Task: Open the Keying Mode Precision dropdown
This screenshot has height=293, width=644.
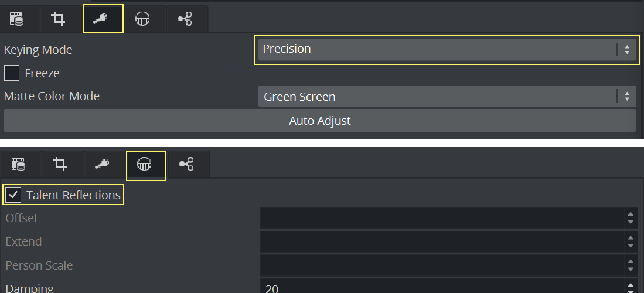Action: [x=445, y=49]
